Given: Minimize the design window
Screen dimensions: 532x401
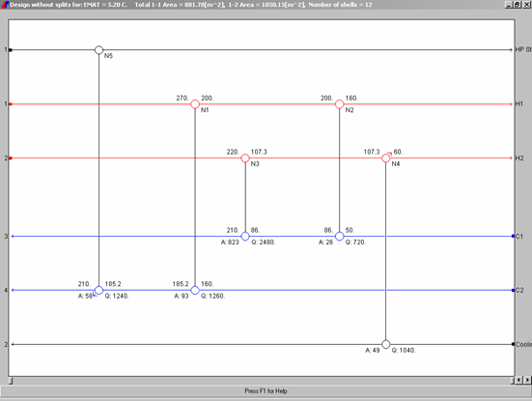Looking at the screenshot, I should [508, 5].
